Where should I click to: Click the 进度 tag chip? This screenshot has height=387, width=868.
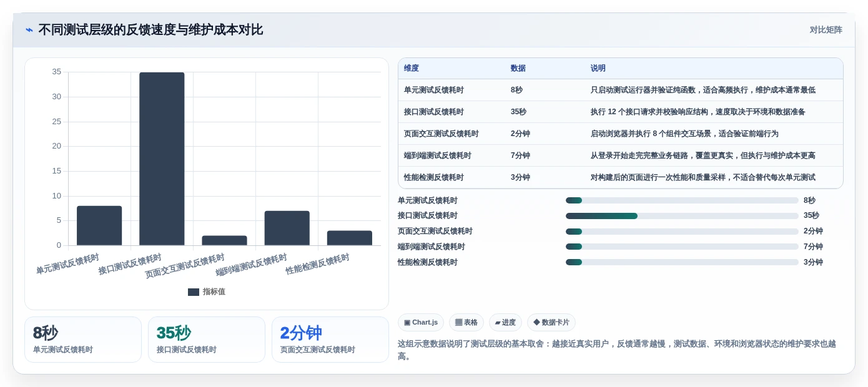pyautogui.click(x=505, y=323)
